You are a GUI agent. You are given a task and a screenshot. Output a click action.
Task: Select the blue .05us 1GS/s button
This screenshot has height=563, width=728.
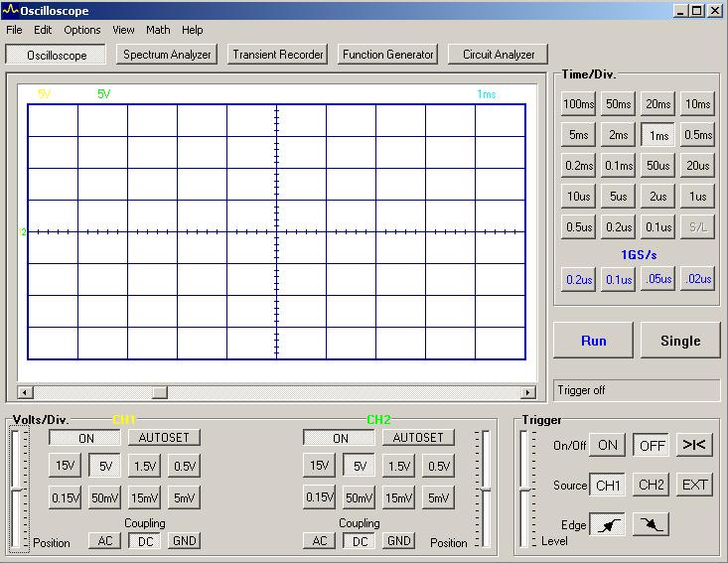click(657, 279)
